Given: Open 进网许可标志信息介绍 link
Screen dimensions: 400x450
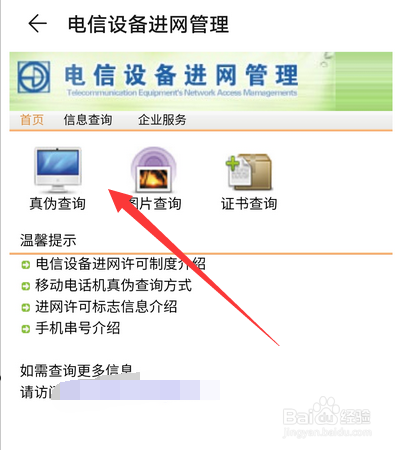Looking at the screenshot, I should point(106,307).
